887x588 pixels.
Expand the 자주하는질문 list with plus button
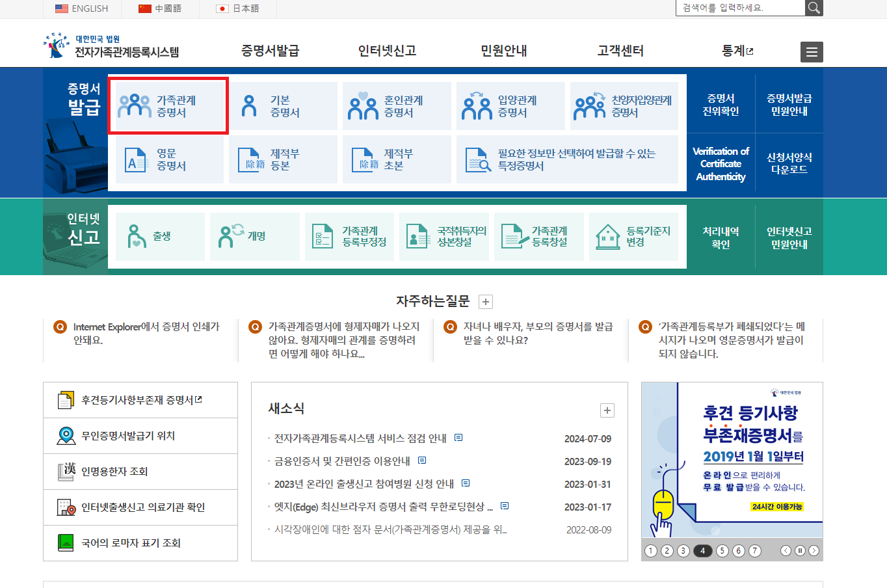486,301
